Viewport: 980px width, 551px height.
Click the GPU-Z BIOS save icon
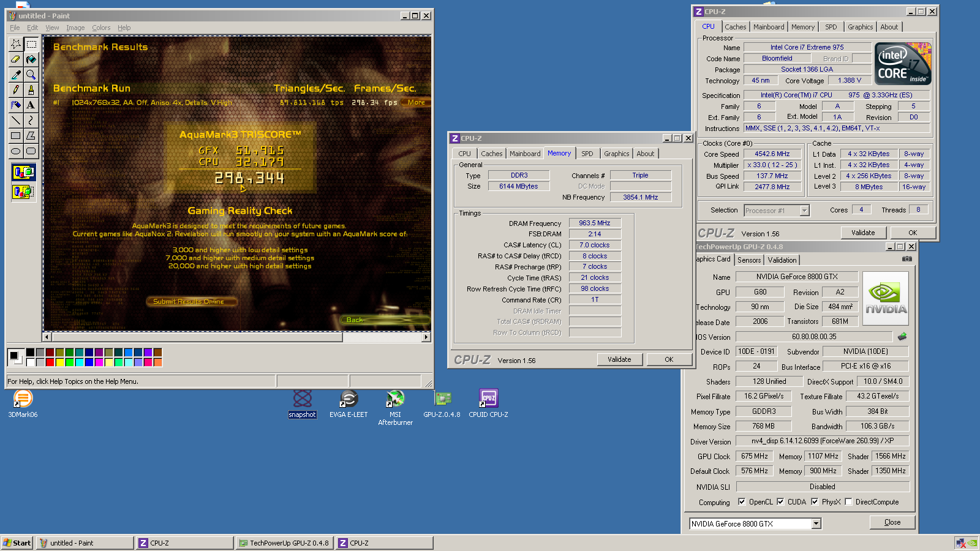902,336
